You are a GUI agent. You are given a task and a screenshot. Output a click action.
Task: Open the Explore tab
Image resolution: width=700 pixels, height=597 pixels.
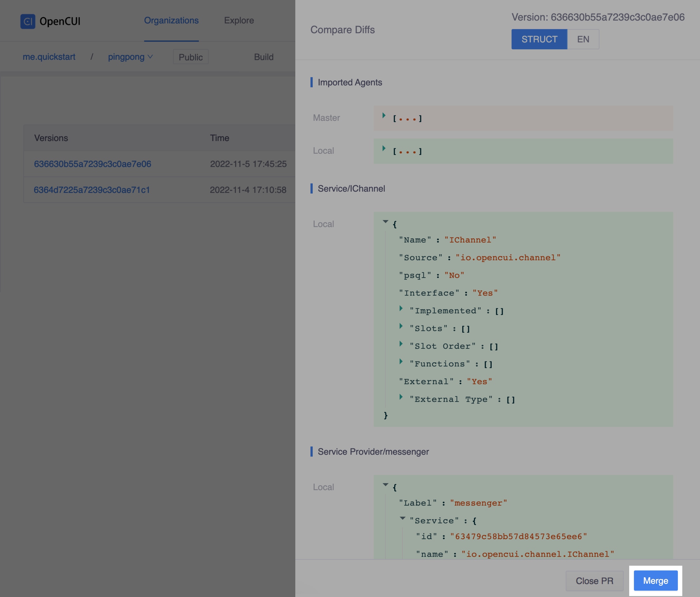click(x=239, y=21)
